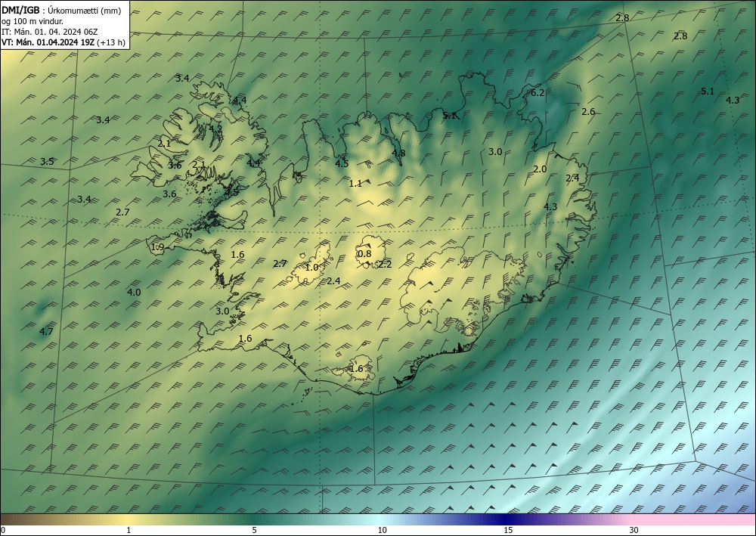Click the 1.9 value on the map
Viewport: 756px width, 536px height.
click(158, 246)
